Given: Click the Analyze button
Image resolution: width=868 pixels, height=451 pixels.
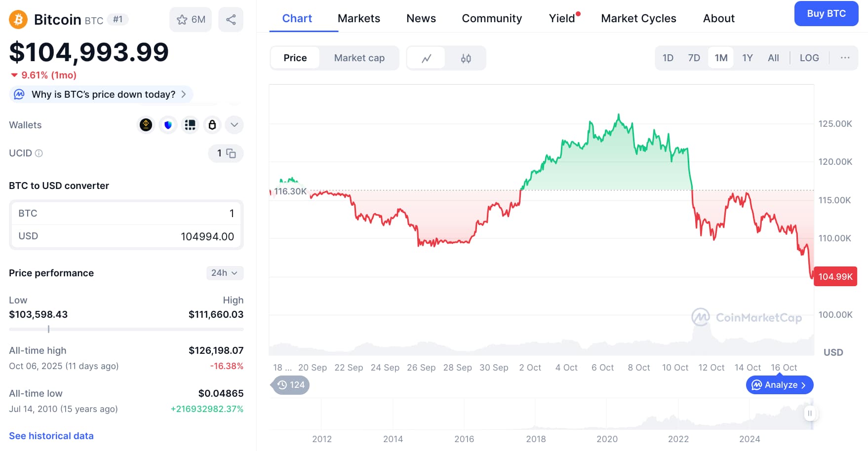Looking at the screenshot, I should (x=779, y=385).
